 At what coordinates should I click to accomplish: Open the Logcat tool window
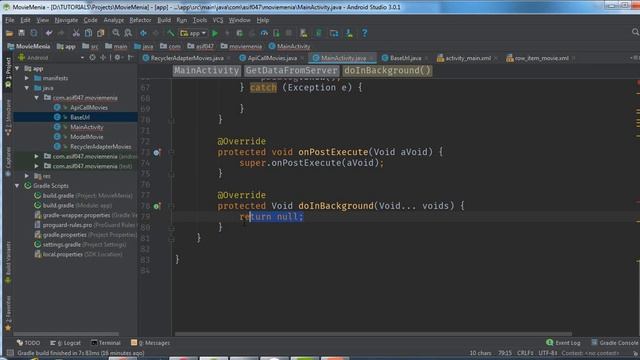click(x=65, y=343)
